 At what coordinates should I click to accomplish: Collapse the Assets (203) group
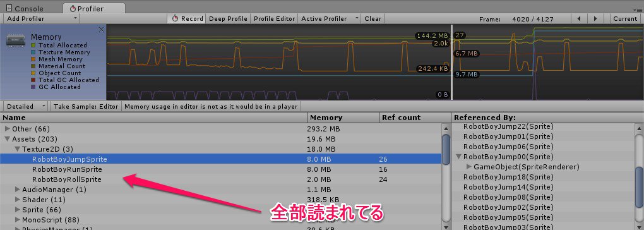(8, 139)
